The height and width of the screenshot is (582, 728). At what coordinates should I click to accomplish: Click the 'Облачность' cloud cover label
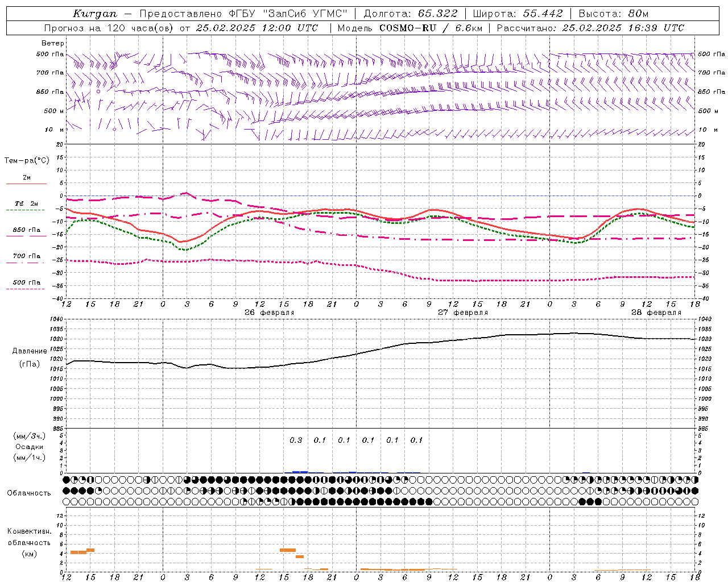(29, 493)
